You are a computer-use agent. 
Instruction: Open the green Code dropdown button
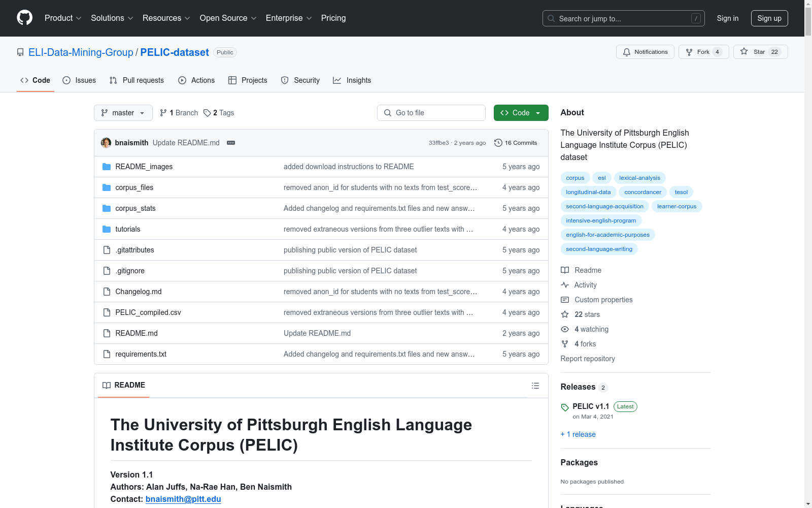pyautogui.click(x=521, y=113)
